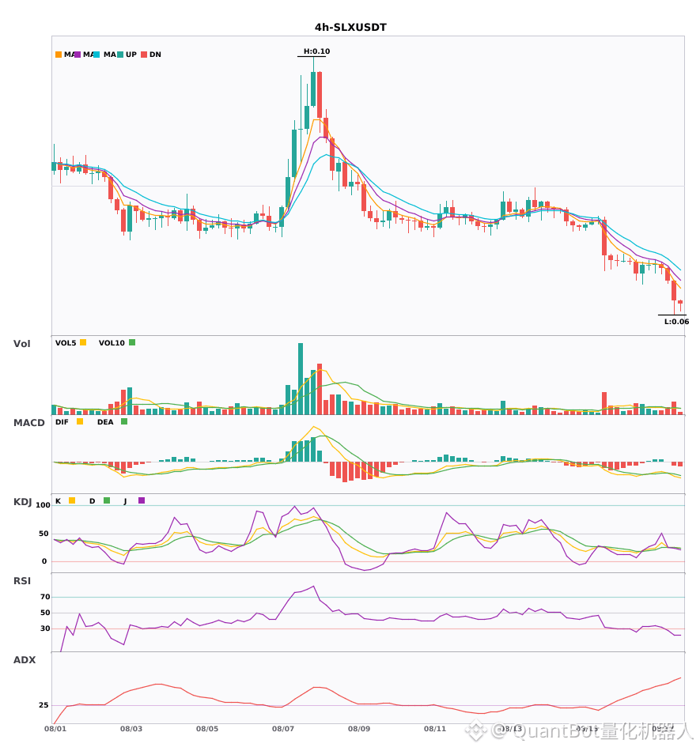Click the RSI axis value 70
This screenshot has height=751, width=700.
[45, 596]
